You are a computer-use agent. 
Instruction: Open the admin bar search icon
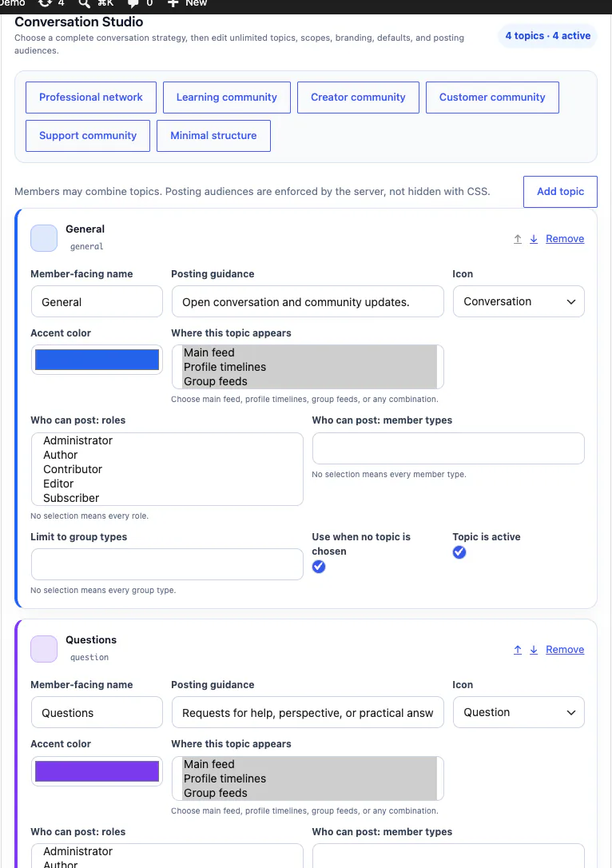(x=84, y=3)
